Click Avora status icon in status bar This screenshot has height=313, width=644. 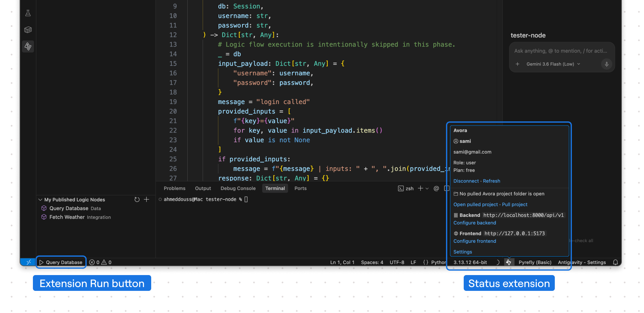tap(508, 262)
